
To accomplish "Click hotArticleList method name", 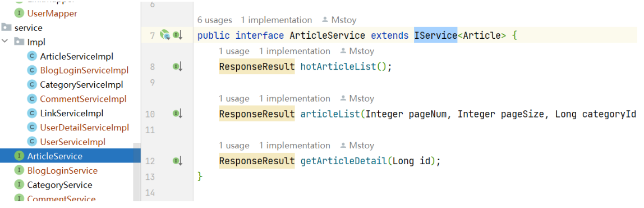I will click(338, 66).
